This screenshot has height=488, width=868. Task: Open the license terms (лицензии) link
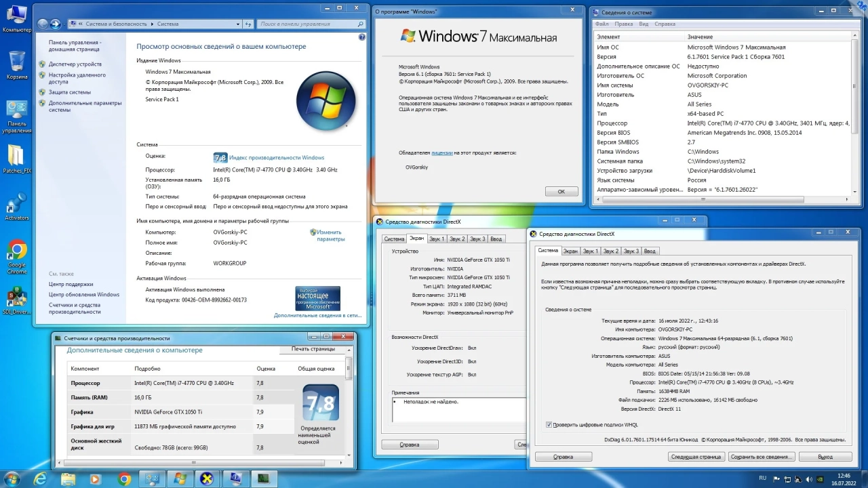(x=441, y=153)
